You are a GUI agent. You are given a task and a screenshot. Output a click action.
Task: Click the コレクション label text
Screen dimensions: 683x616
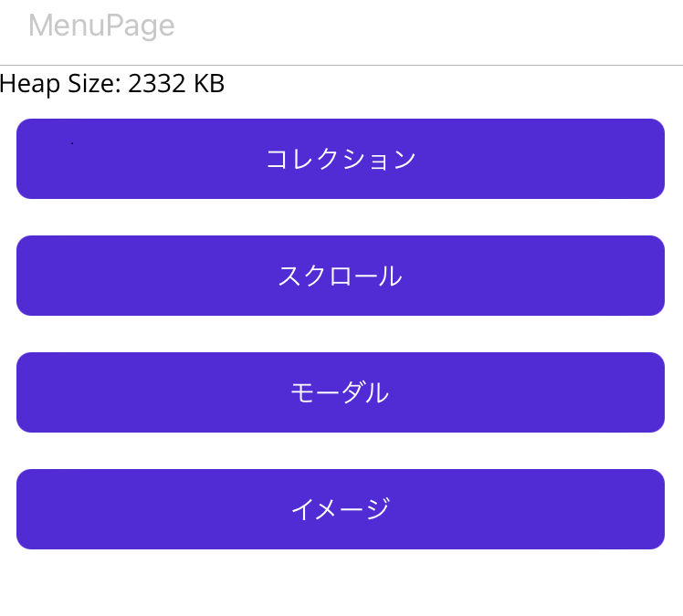tap(341, 159)
